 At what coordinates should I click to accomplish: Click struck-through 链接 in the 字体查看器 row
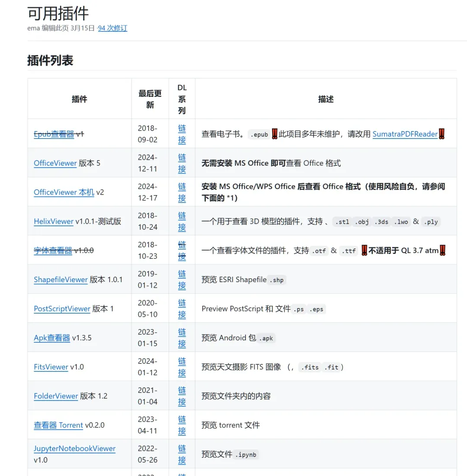click(x=182, y=251)
